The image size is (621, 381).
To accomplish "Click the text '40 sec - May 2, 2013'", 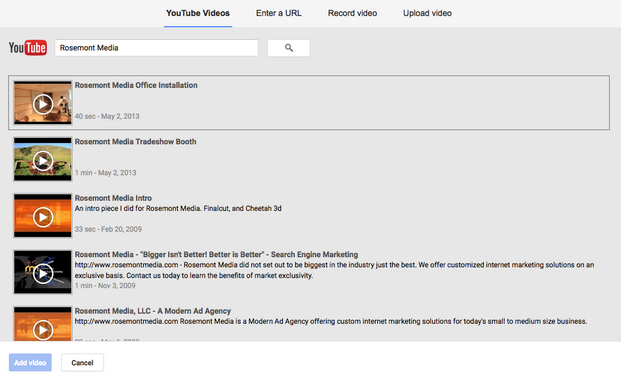I will coord(107,116).
